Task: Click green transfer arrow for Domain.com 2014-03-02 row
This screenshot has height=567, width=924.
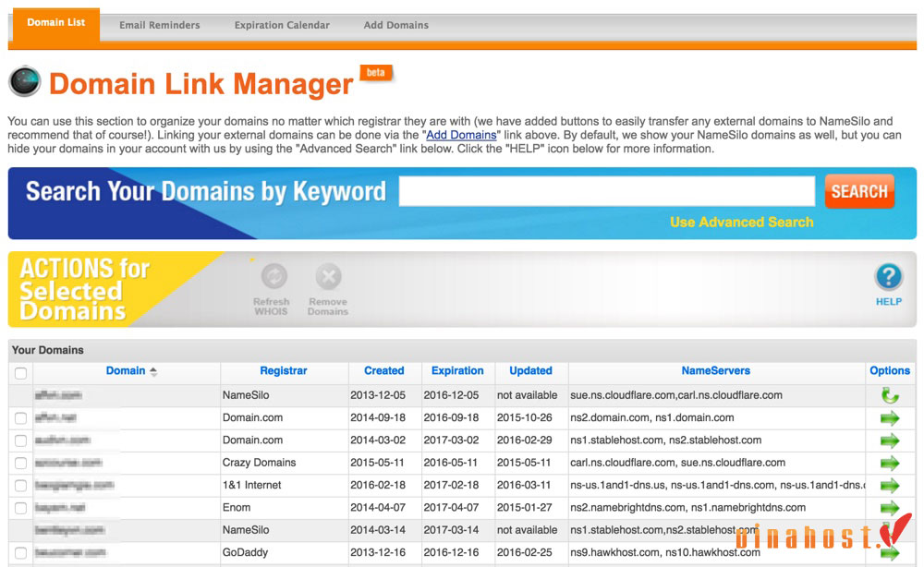Action: pos(890,440)
